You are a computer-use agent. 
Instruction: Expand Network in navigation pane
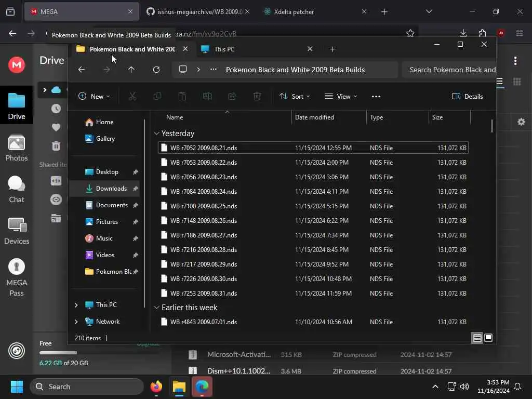pyautogui.click(x=76, y=322)
